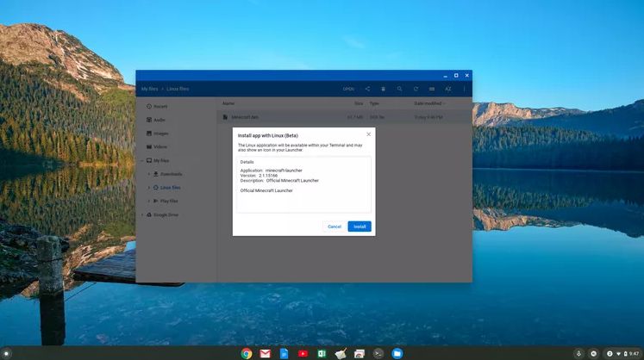Close the Files window
The image size is (644, 360).
[x=467, y=76]
